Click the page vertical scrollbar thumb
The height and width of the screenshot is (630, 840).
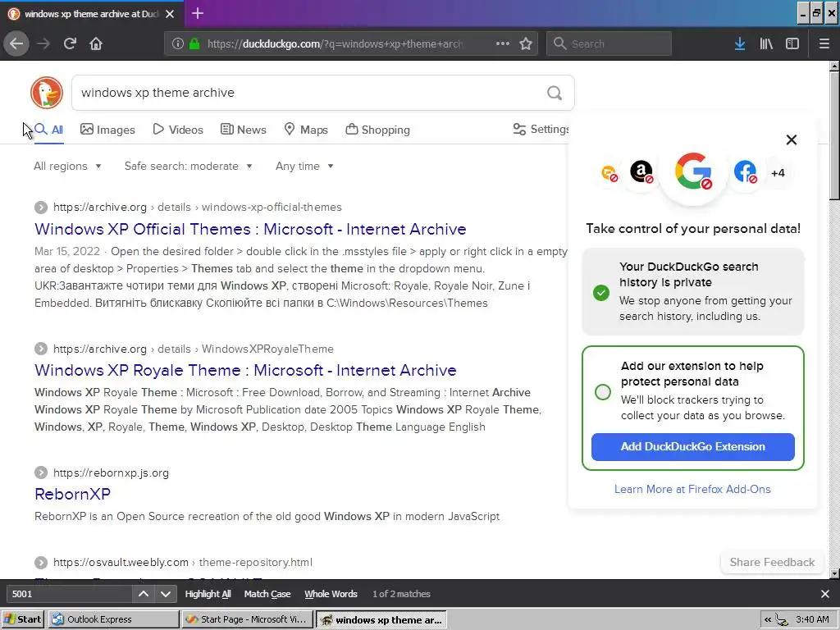tap(834, 136)
